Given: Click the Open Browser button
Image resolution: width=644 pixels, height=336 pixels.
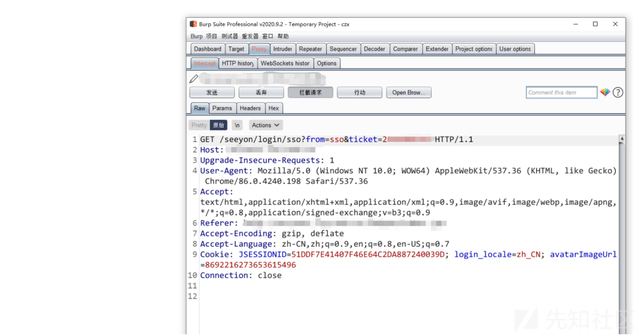Looking at the screenshot, I should pos(408,92).
